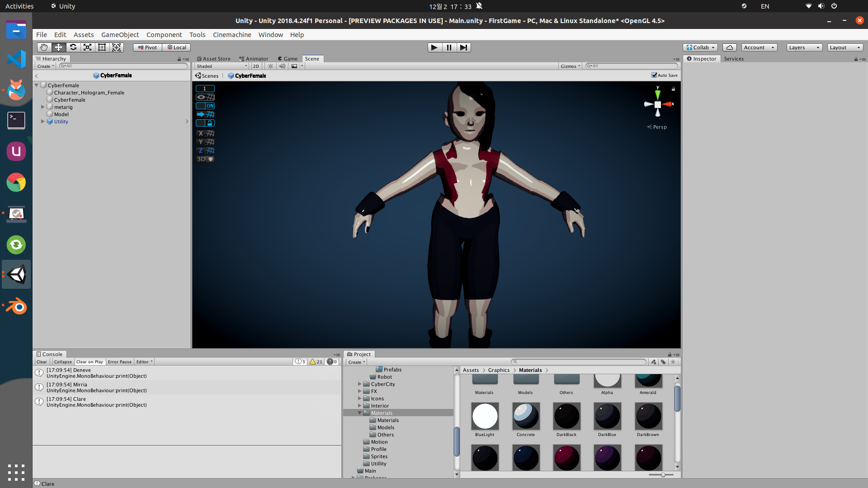
Task: Toggle the grid ON switch overlay
Action: pos(205,106)
